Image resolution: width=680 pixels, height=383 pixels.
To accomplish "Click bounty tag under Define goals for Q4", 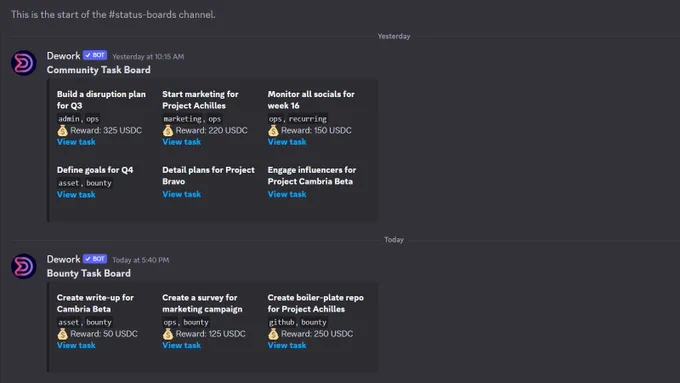I will [99, 183].
